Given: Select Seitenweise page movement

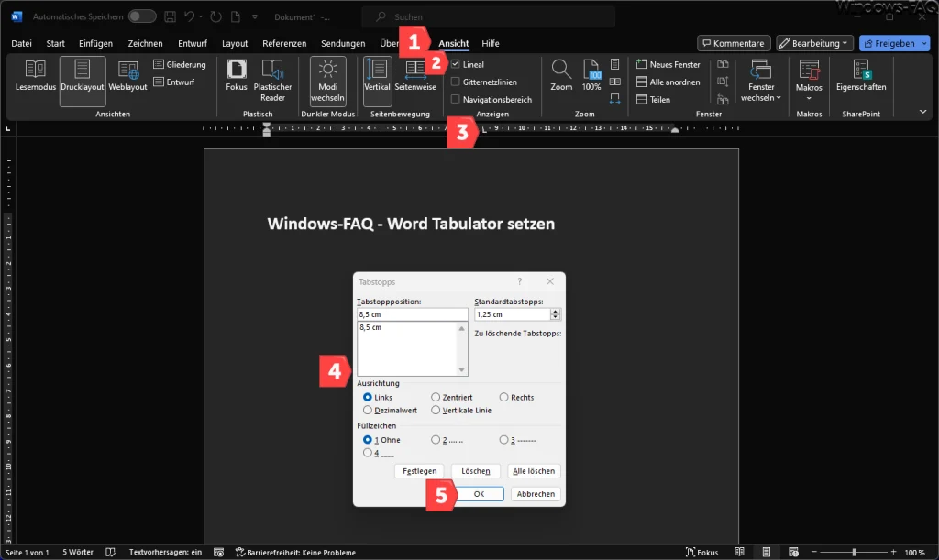Looking at the screenshot, I should click(415, 76).
